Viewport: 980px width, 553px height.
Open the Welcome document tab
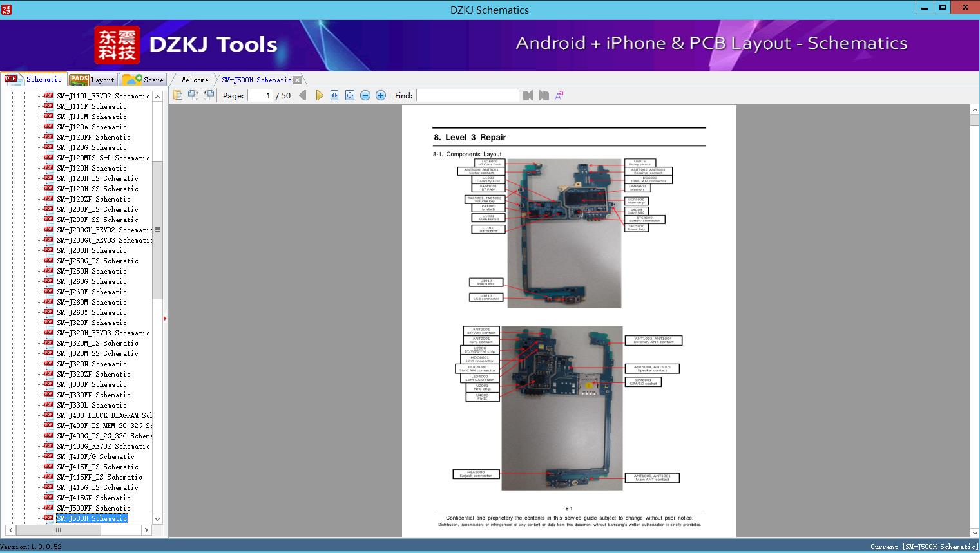pos(195,80)
